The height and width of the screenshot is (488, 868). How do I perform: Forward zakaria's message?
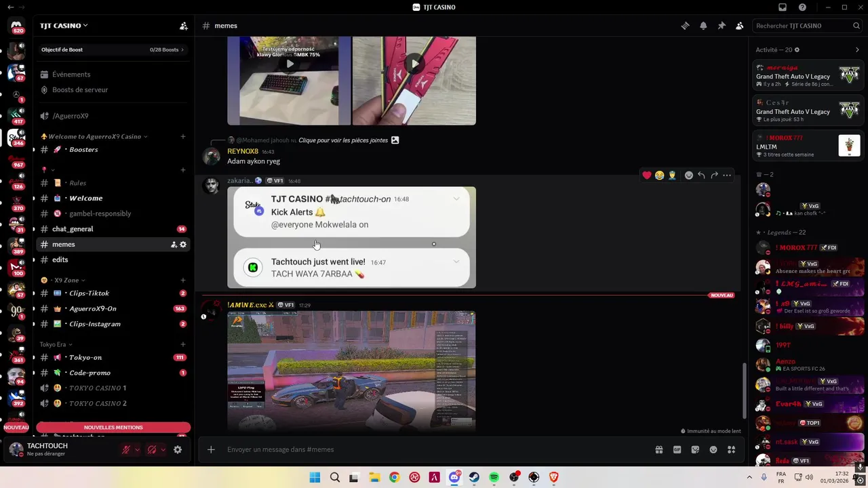[x=714, y=176]
